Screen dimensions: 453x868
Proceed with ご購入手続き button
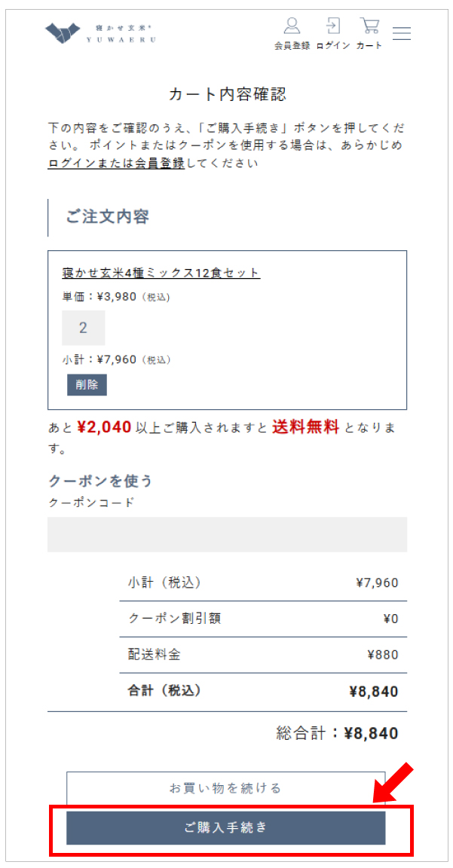pos(226,828)
